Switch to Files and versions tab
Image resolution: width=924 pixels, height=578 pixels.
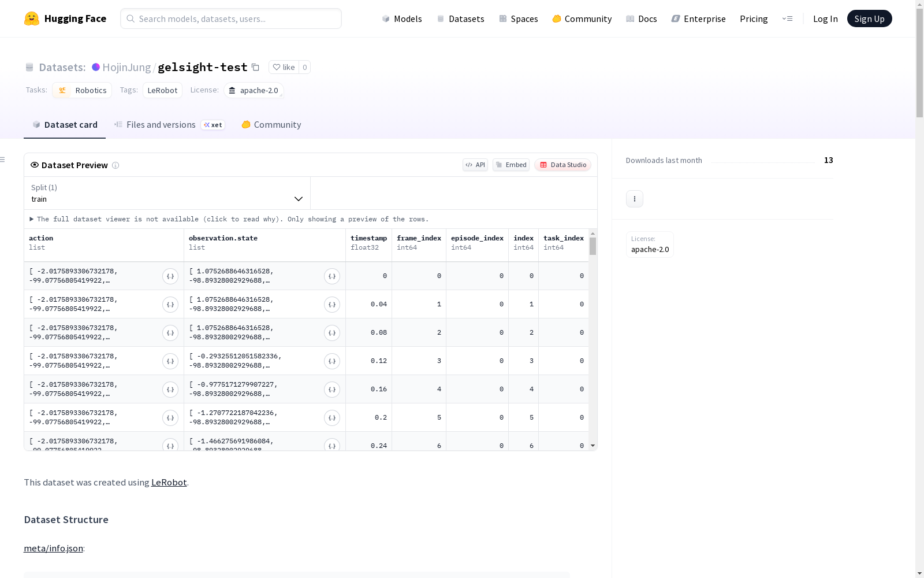[170, 125]
